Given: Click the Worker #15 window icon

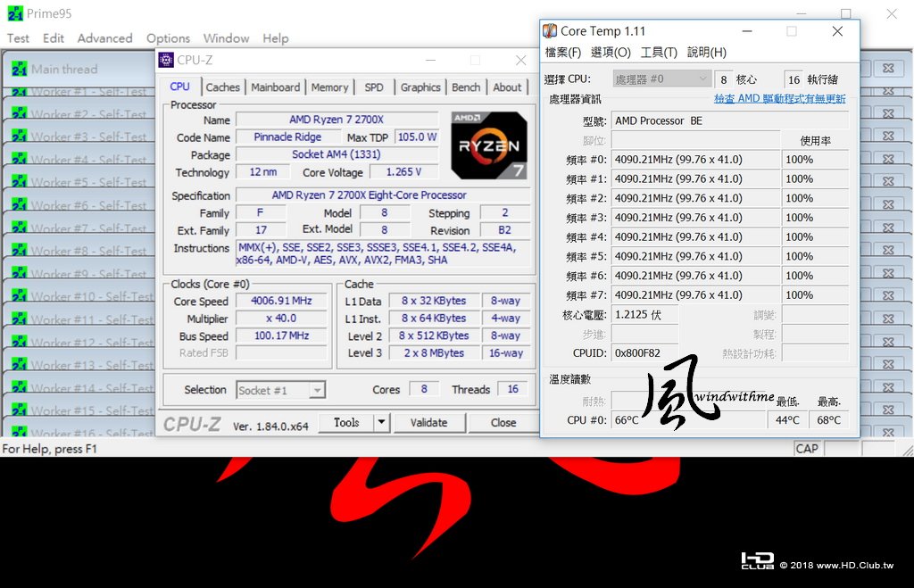Looking at the screenshot, I should [20, 410].
